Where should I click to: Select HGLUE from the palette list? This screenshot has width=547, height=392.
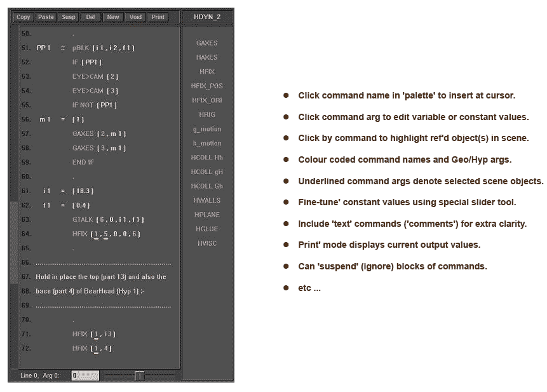207,229
